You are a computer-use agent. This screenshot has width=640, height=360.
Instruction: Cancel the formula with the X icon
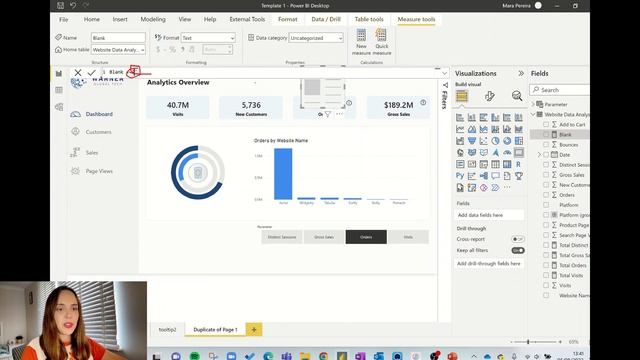pos(78,73)
